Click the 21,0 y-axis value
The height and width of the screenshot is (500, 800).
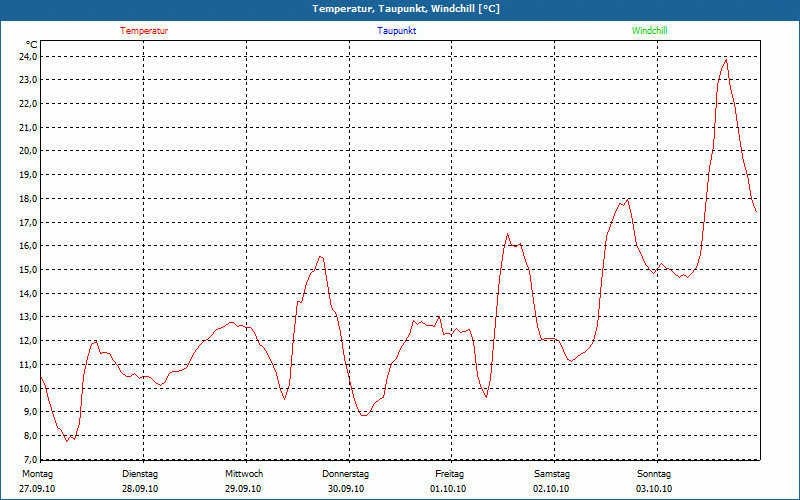[28, 127]
